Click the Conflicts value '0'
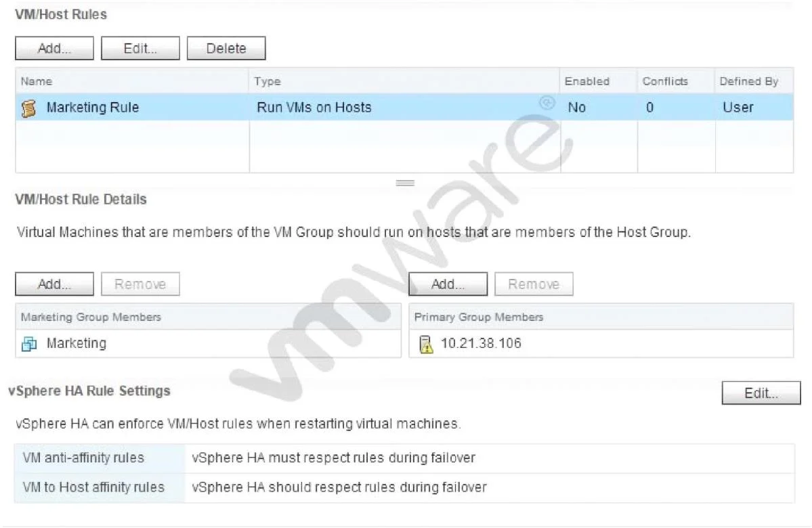This screenshot has height=528, width=812. tap(650, 107)
